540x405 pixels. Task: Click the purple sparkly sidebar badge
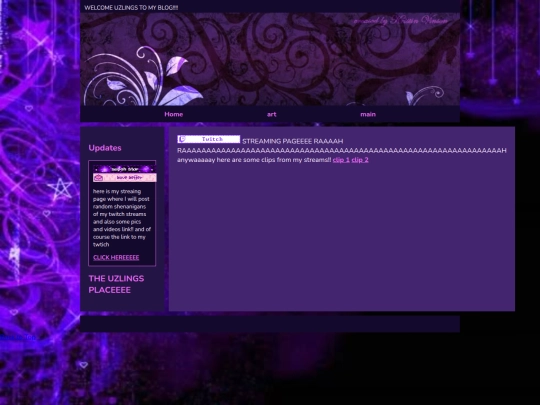click(x=124, y=169)
